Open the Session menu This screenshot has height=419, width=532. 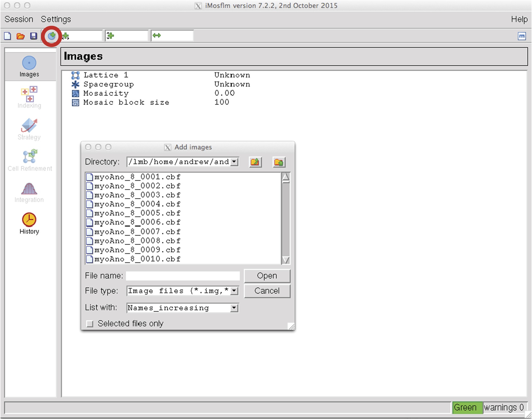point(19,19)
